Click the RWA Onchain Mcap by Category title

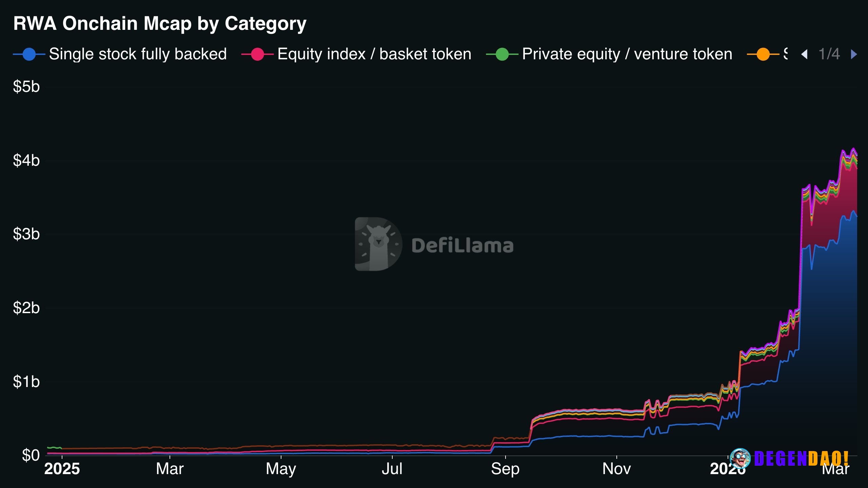click(160, 24)
